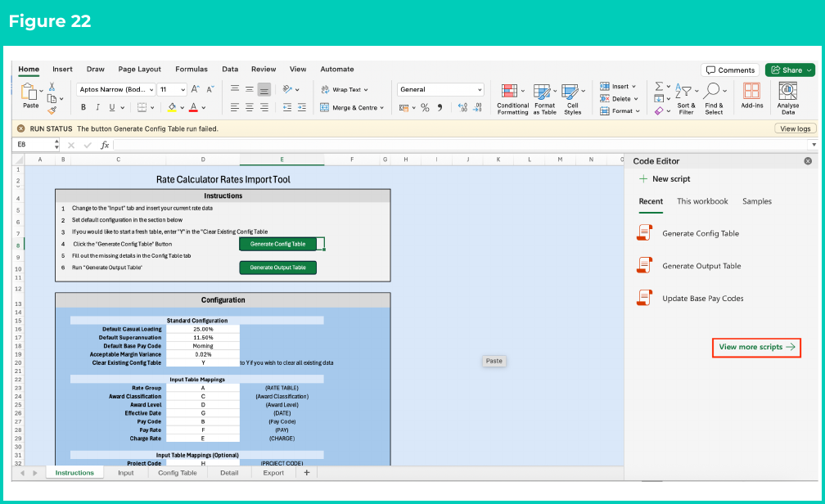Increase indent icon
Image resolution: width=825 pixels, height=504 pixels.
point(301,107)
